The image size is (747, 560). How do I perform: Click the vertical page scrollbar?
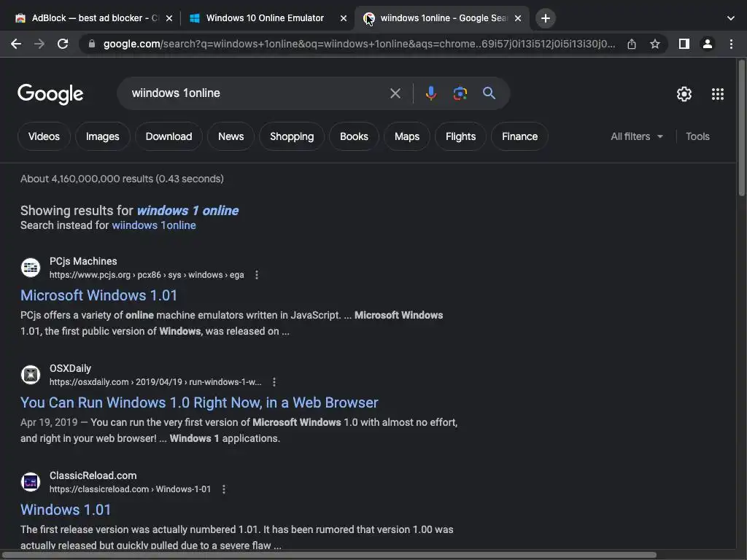tap(741, 128)
